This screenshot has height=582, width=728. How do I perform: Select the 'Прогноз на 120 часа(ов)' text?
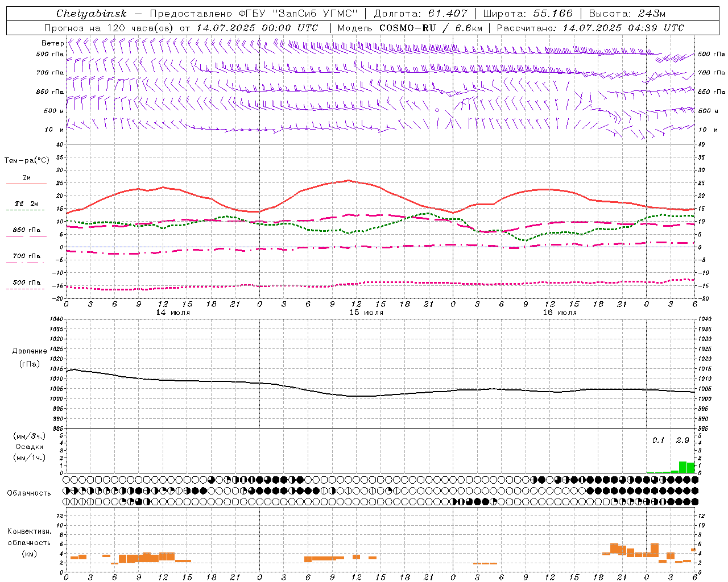pyautogui.click(x=110, y=28)
